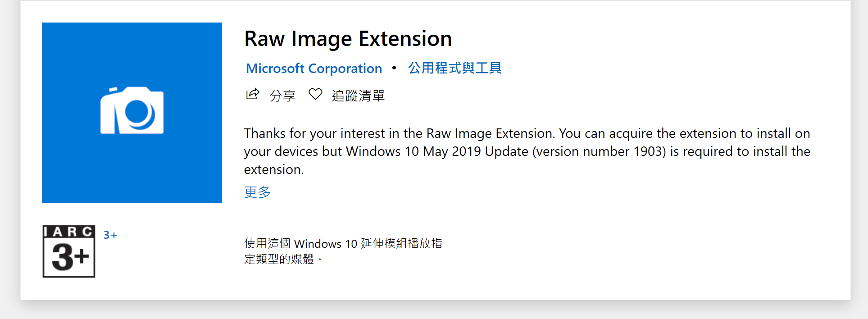Click the heart icon beside 追蹤清單
Viewport: 868px width, 319px height.
pyautogui.click(x=315, y=95)
